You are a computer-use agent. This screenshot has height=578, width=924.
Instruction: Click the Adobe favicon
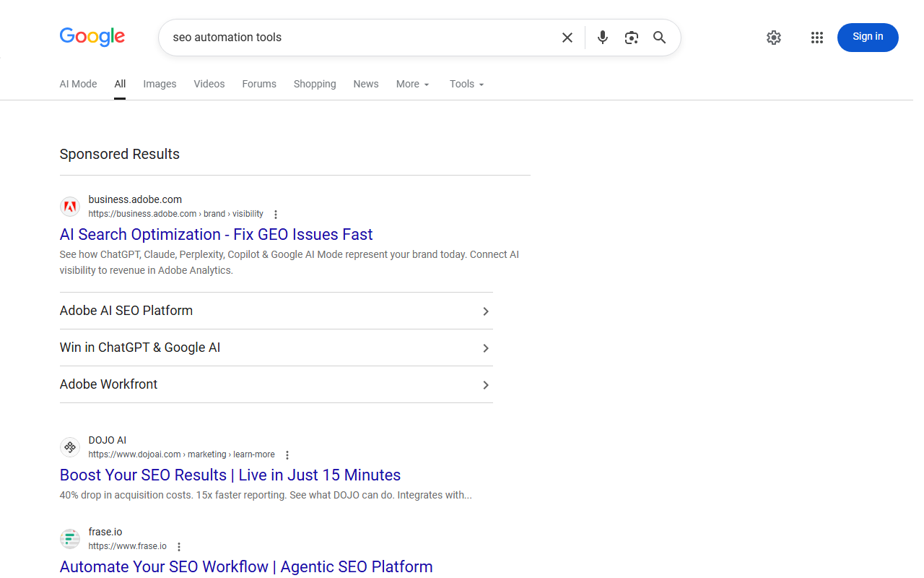click(x=70, y=207)
